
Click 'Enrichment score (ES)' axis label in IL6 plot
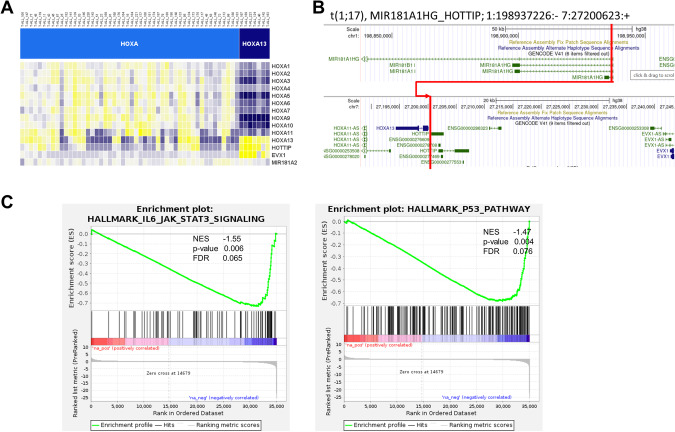tap(72, 269)
